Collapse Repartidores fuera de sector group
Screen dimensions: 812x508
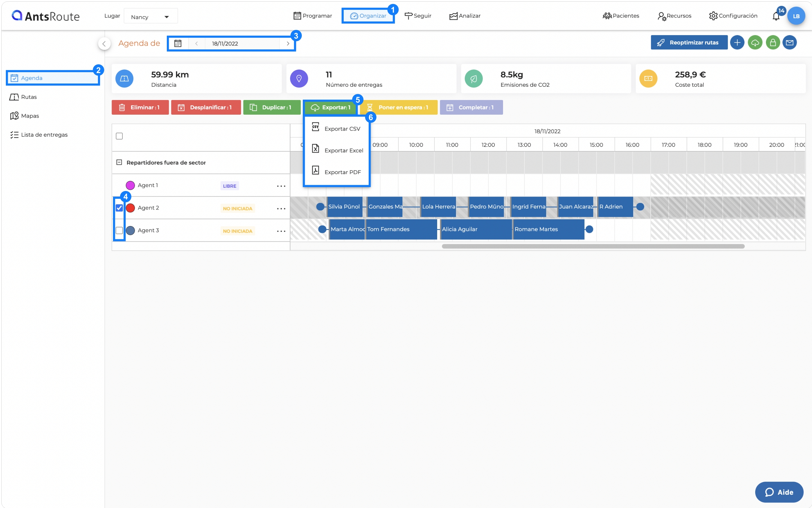(x=119, y=162)
